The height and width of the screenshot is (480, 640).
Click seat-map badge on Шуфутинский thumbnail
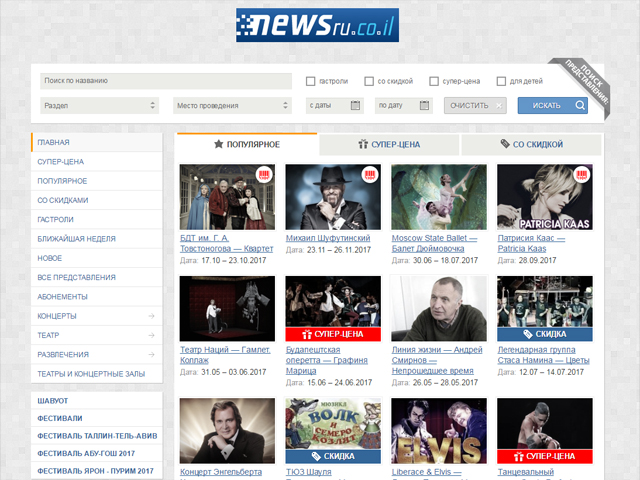click(370, 175)
